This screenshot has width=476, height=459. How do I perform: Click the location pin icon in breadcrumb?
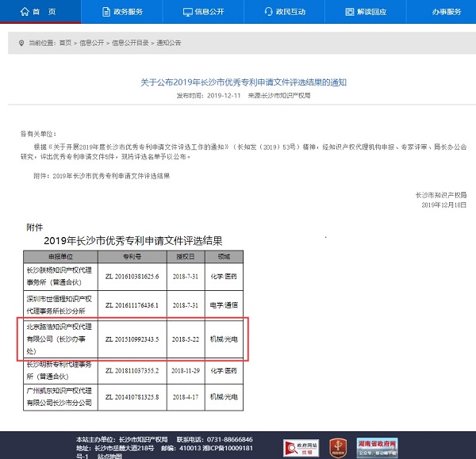point(21,43)
